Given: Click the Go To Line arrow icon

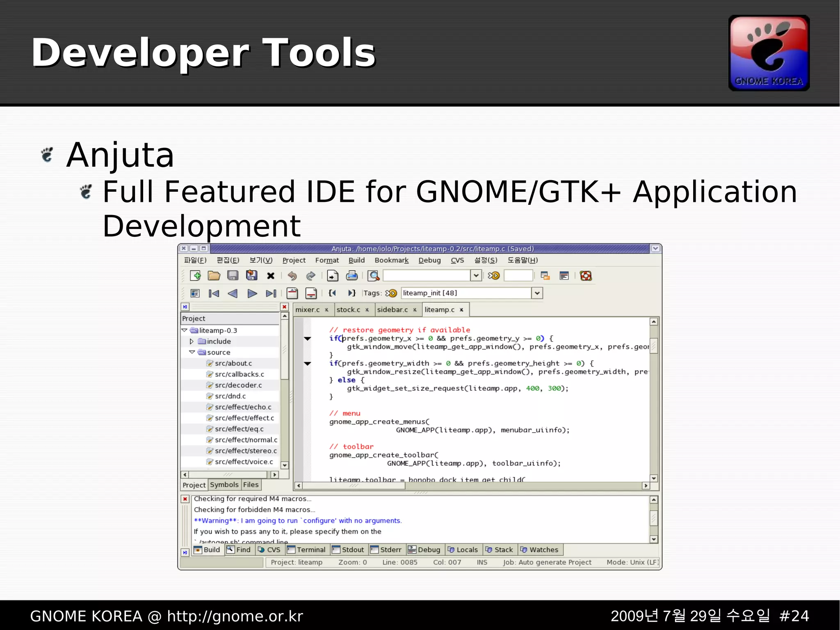Looking at the screenshot, I should tap(494, 276).
